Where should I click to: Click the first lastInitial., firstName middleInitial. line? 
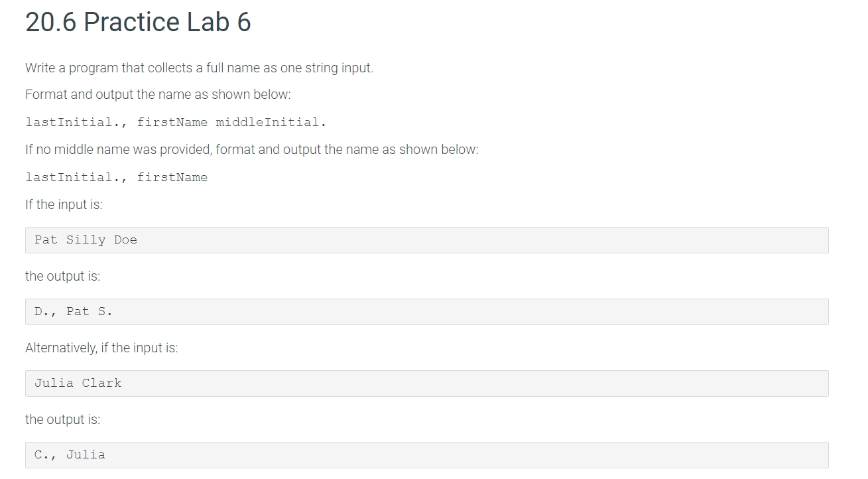[176, 123]
